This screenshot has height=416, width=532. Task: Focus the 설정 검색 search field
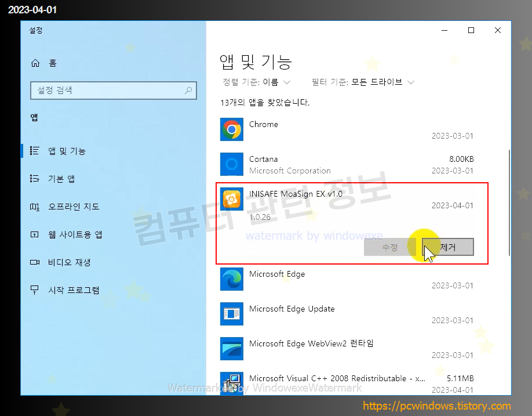click(x=114, y=91)
